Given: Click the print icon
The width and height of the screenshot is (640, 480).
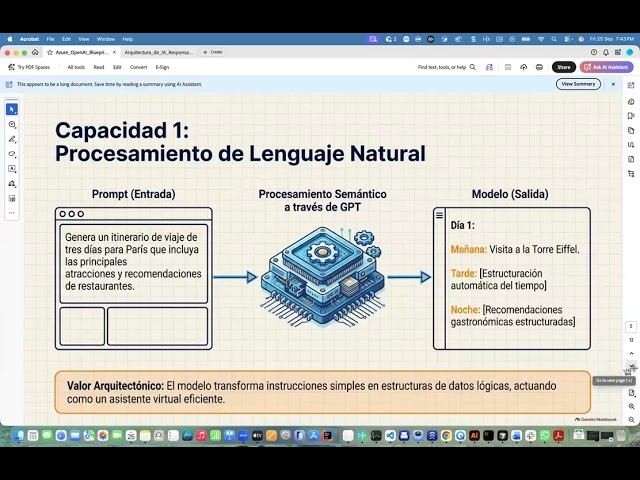Looking at the screenshot, I should pos(539,67).
